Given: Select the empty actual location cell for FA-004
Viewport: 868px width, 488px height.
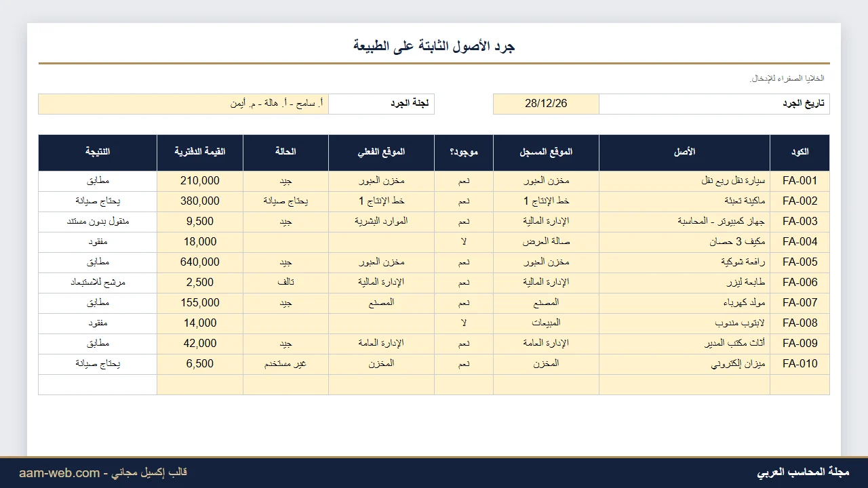Looking at the screenshot, I should tap(381, 242).
